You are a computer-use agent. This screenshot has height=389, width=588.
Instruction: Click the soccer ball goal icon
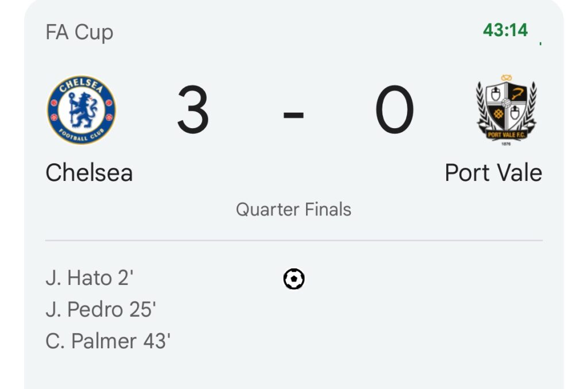[294, 279]
